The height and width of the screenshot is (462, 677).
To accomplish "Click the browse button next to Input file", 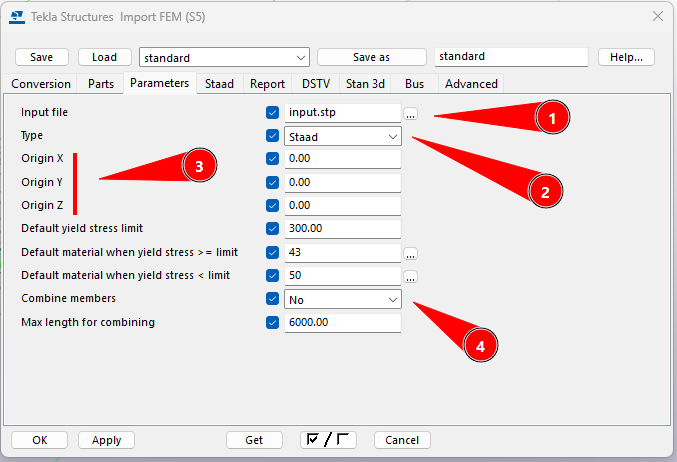I will click(x=411, y=114).
